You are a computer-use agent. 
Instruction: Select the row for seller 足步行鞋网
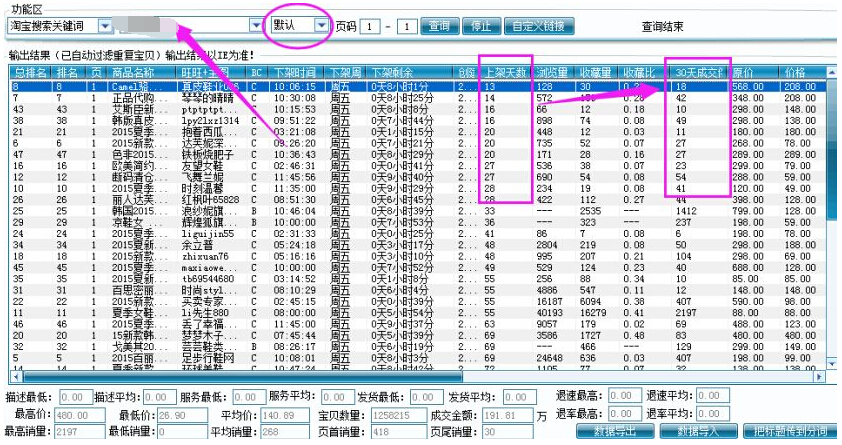tap(418, 358)
